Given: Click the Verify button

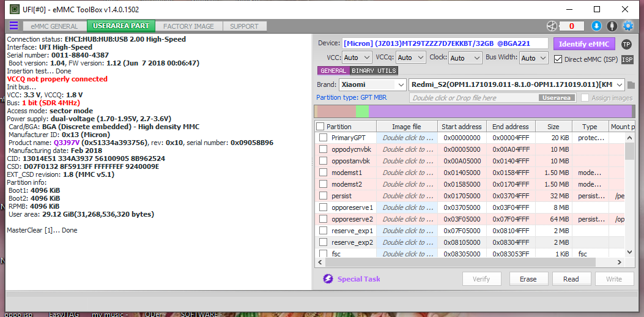Looking at the screenshot, I should click(x=481, y=279).
